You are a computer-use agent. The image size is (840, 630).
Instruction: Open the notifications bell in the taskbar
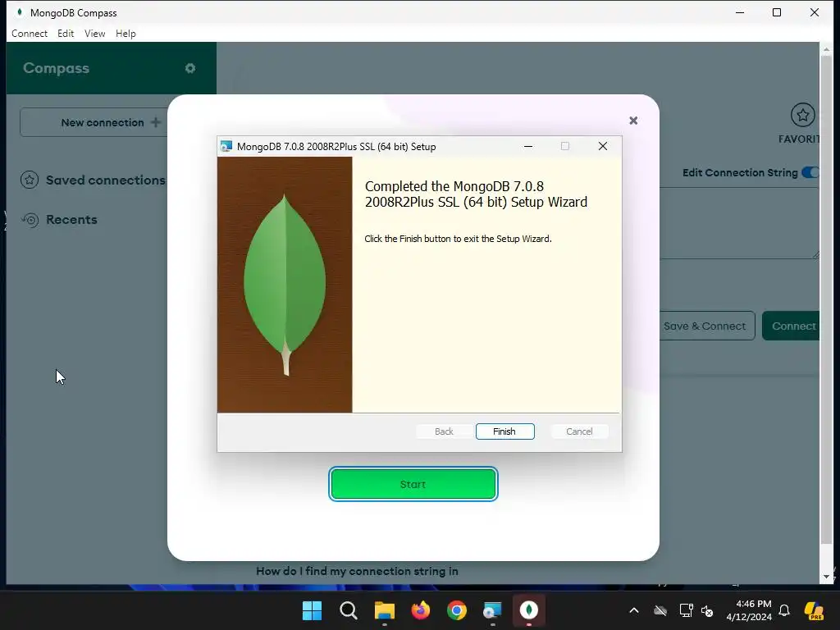784,610
